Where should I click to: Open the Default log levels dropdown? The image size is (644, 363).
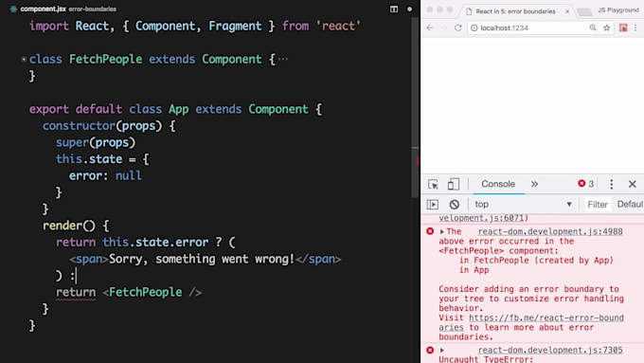click(x=630, y=205)
